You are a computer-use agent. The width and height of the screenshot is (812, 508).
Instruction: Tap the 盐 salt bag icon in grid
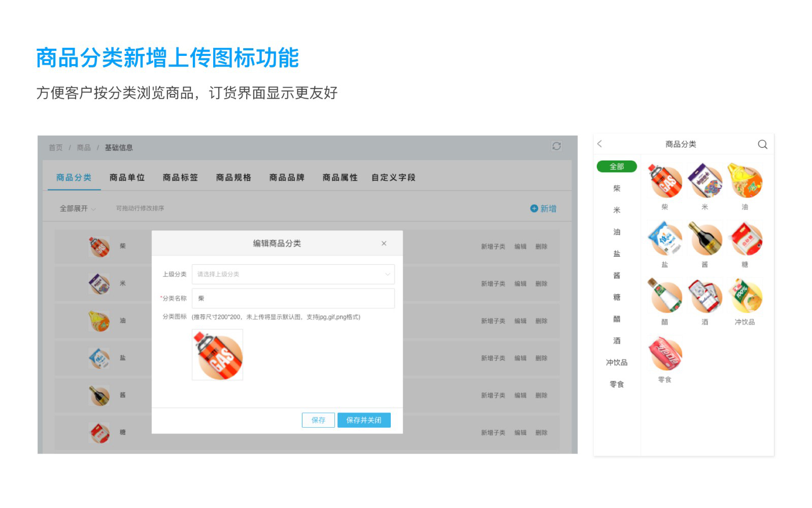click(x=665, y=239)
